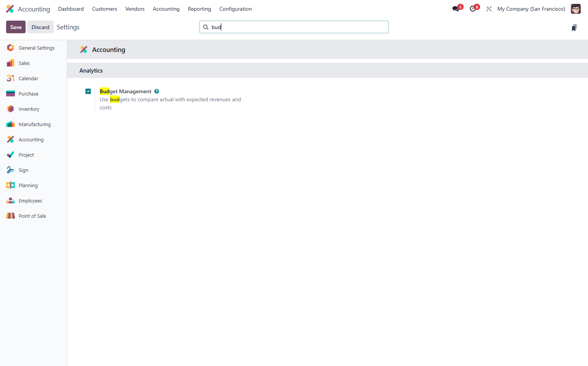Click the Settings breadcrumb title
588x366 pixels.
(x=68, y=27)
